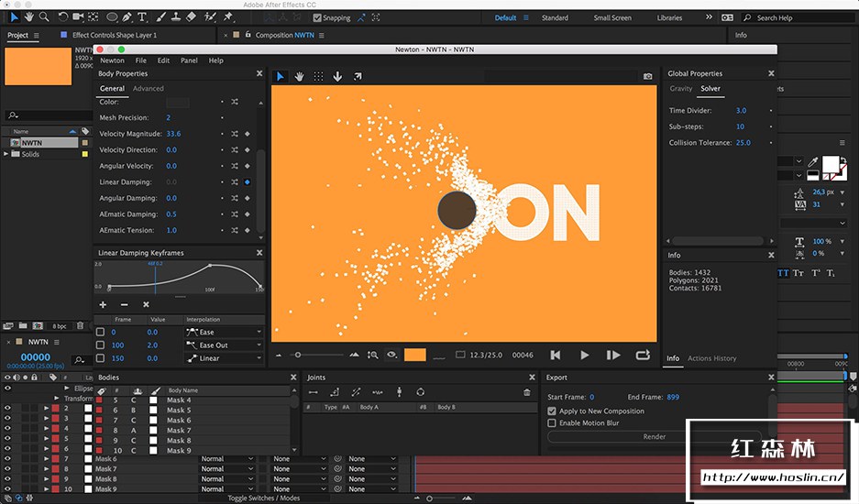Click the Newton zoom slider handle

point(298,355)
